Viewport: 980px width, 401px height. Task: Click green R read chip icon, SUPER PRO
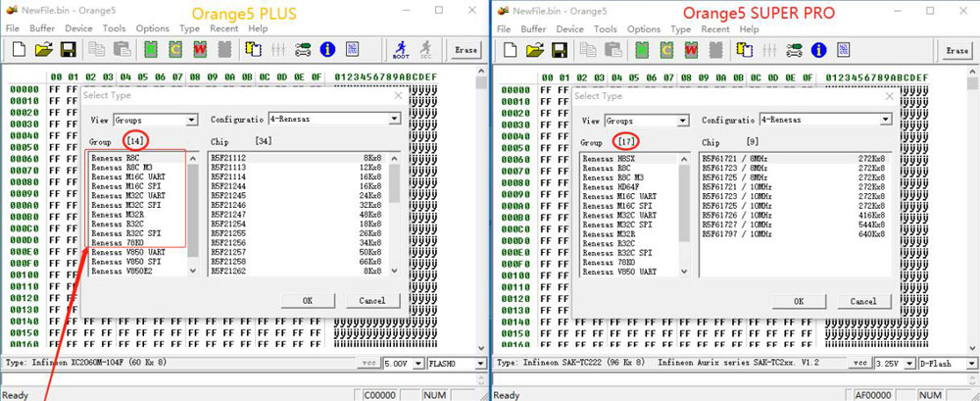(x=642, y=49)
